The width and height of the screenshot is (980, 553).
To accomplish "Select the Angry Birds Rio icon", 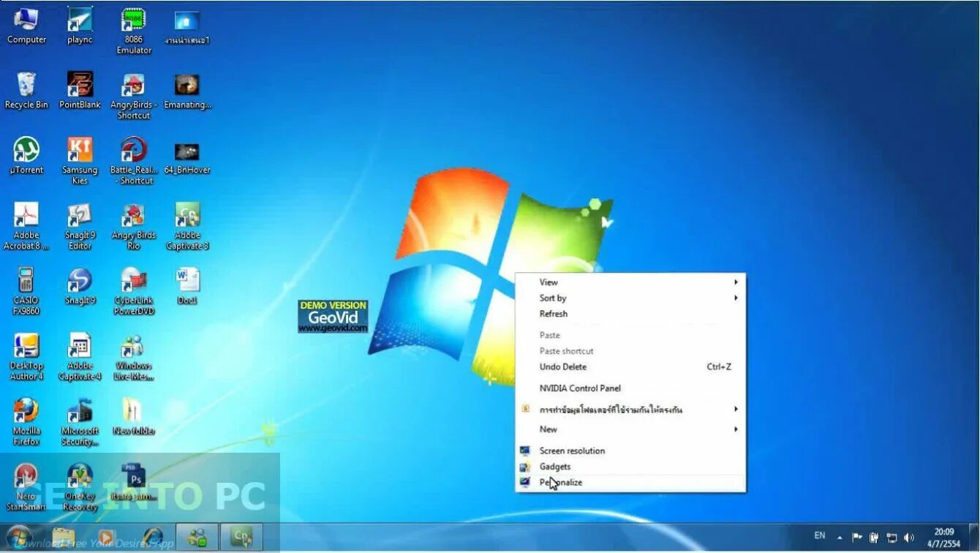I will click(x=134, y=226).
